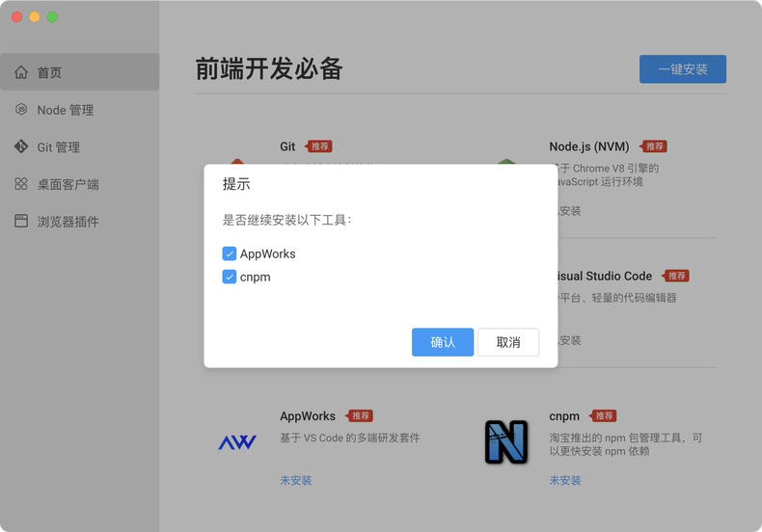This screenshot has width=762, height=532.
Task: Open Node 管理 page
Action: coord(80,110)
